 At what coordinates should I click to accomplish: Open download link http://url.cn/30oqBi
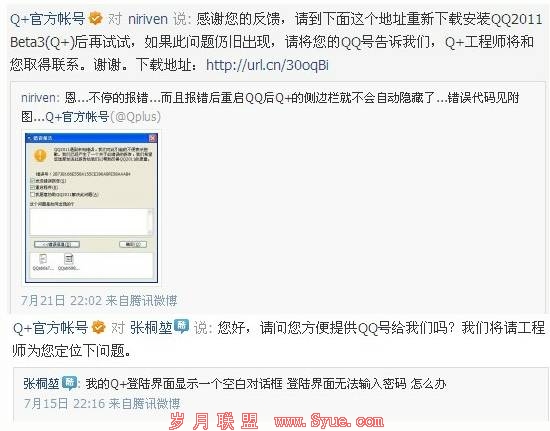pos(267,65)
